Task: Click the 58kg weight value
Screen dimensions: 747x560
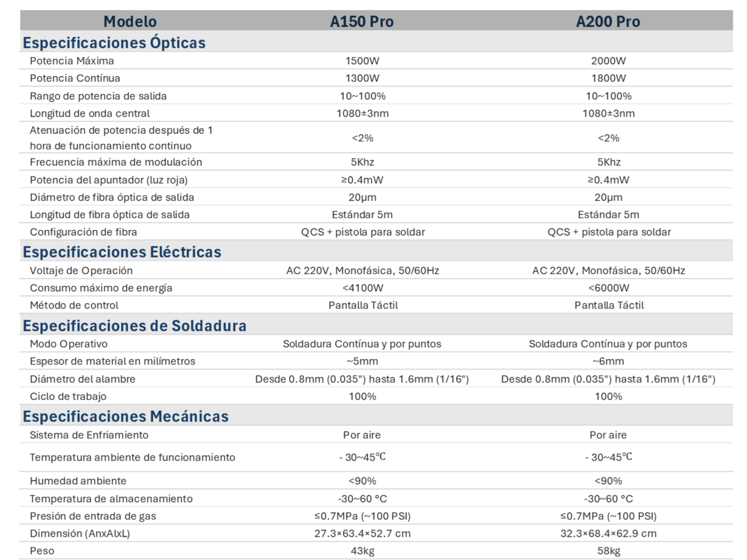Action: [609, 551]
